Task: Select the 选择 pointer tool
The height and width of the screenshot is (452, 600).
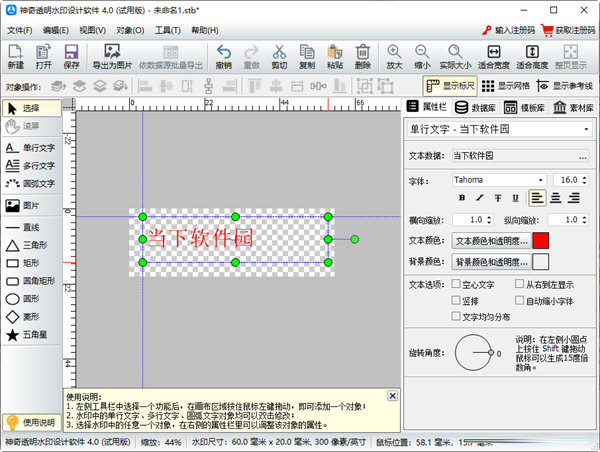Action: 32,108
